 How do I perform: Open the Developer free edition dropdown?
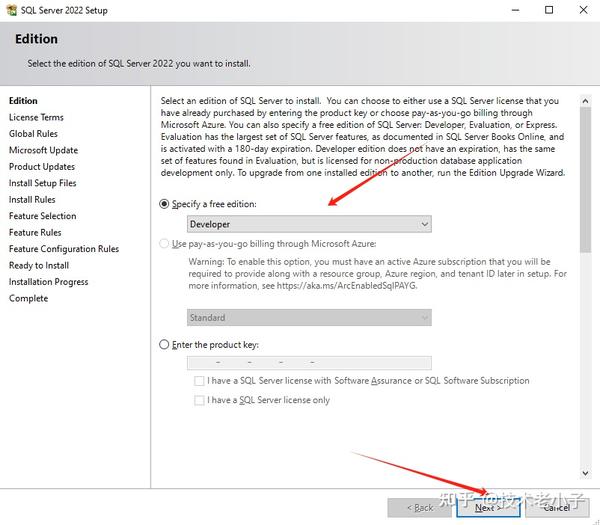click(309, 224)
